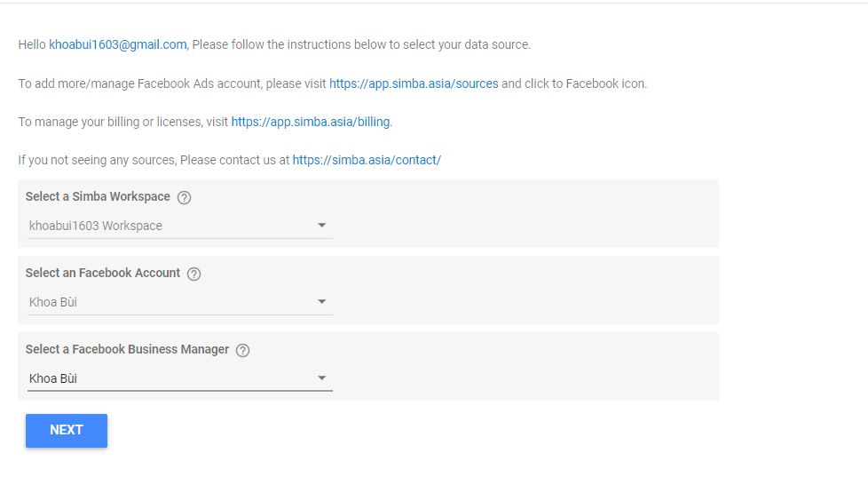Click the help icon beside Facebook Business Manager
The width and height of the screenshot is (868, 493).
click(243, 350)
